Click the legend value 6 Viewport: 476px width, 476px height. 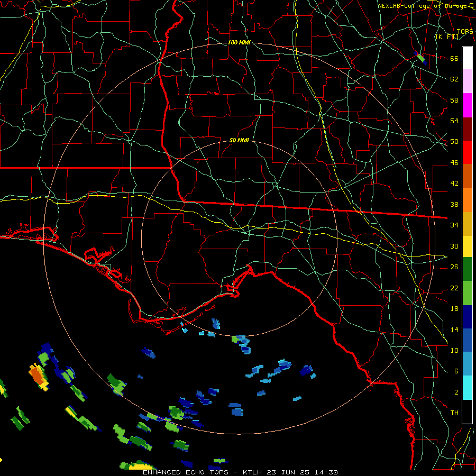(456, 371)
